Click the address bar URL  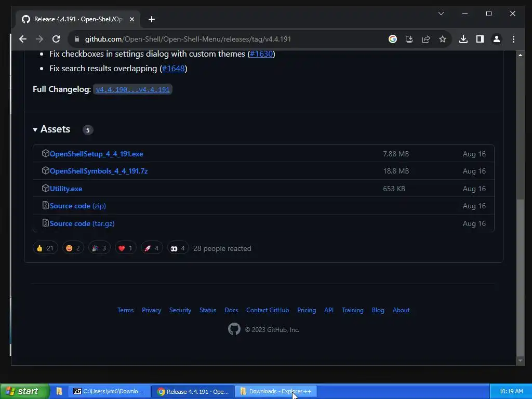188,39
